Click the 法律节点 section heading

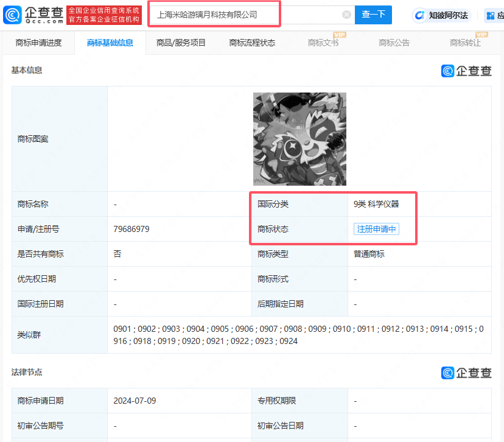coord(27,372)
